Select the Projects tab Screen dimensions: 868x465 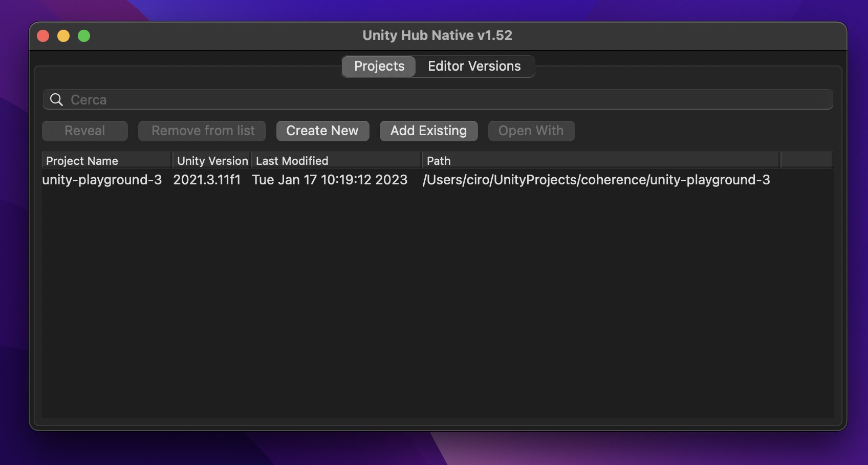378,66
